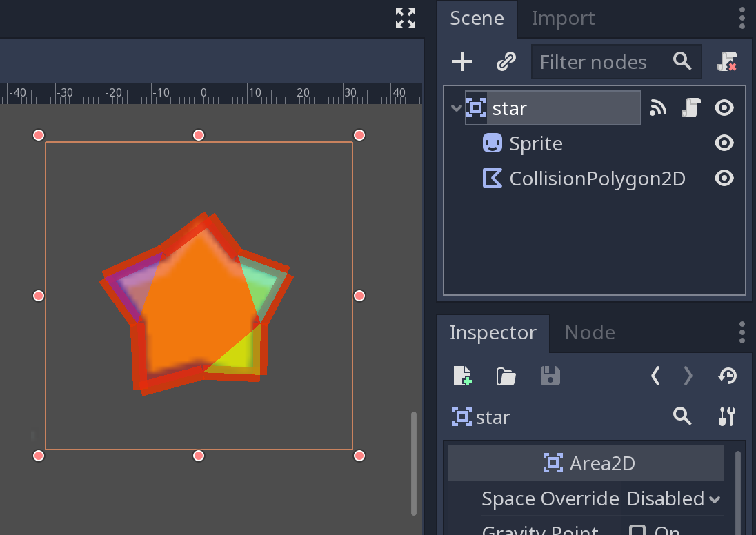Viewport: 756px width, 535px height.
Task: Switch to the Node tab
Action: [590, 332]
